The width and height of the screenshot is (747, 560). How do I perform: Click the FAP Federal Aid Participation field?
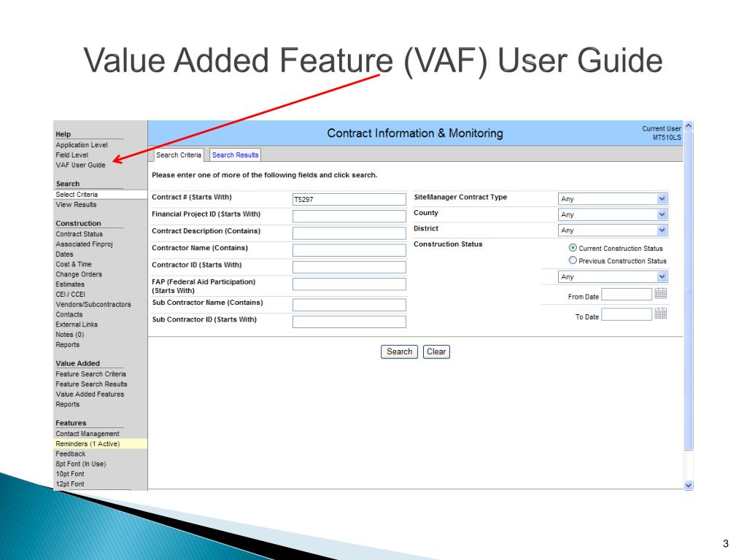(x=349, y=284)
